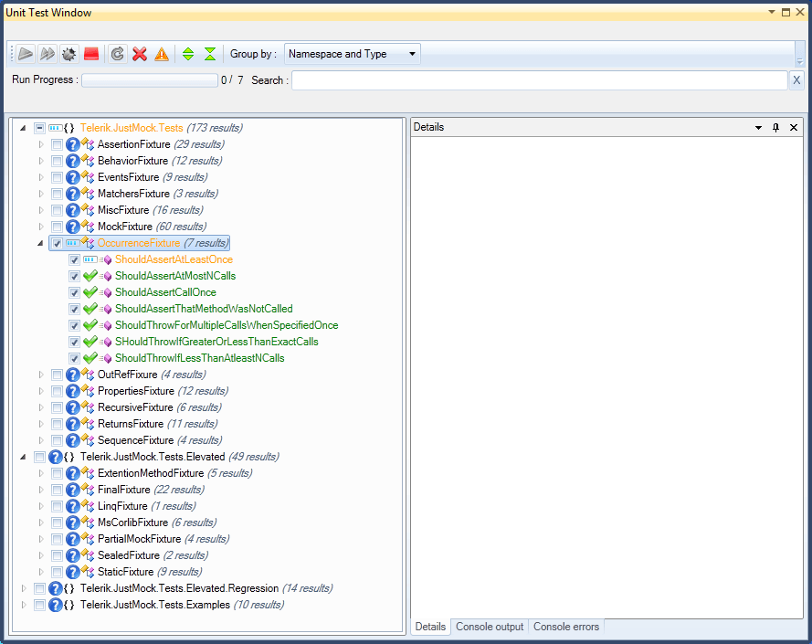
Task: Select the PartialMockFixture row
Action: click(x=163, y=539)
